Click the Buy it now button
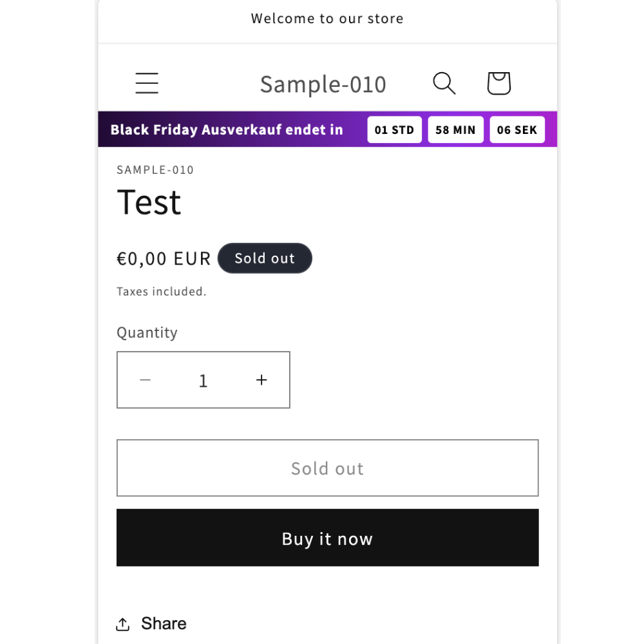644x644 pixels. click(x=327, y=538)
